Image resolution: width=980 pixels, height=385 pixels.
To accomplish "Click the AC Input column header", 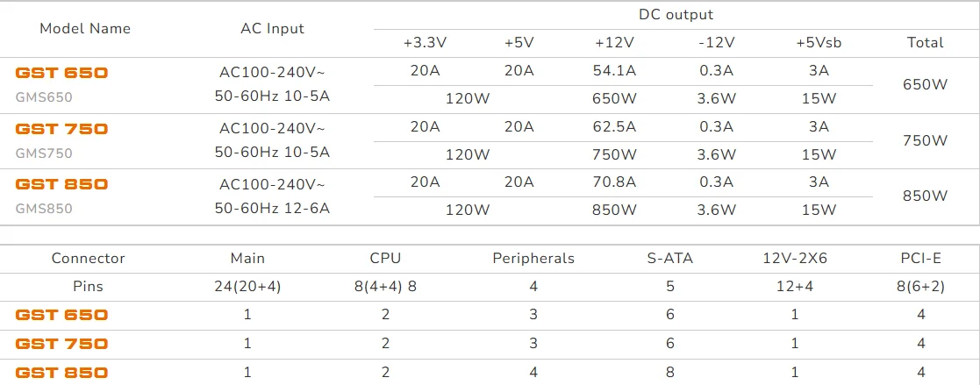I will pos(272,28).
